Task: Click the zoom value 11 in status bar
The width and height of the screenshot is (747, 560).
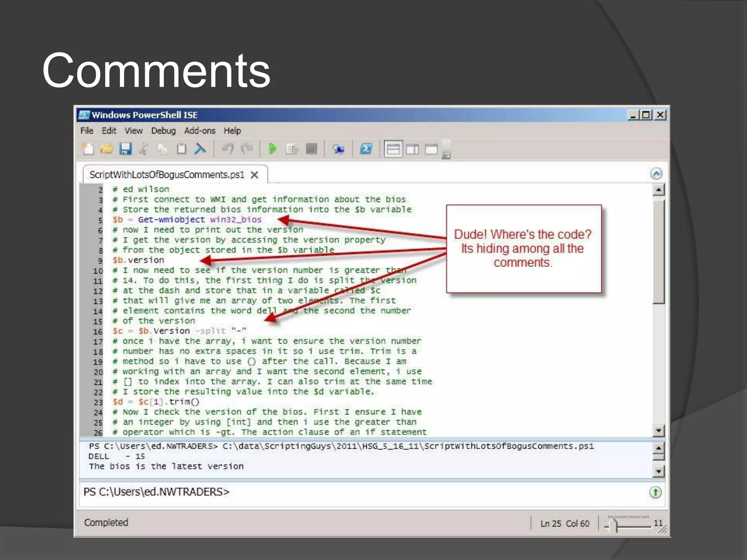Action: [658, 523]
